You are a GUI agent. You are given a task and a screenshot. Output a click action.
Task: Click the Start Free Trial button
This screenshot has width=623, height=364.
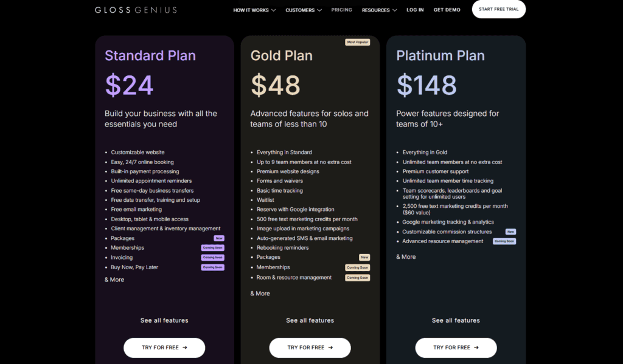pos(499,9)
